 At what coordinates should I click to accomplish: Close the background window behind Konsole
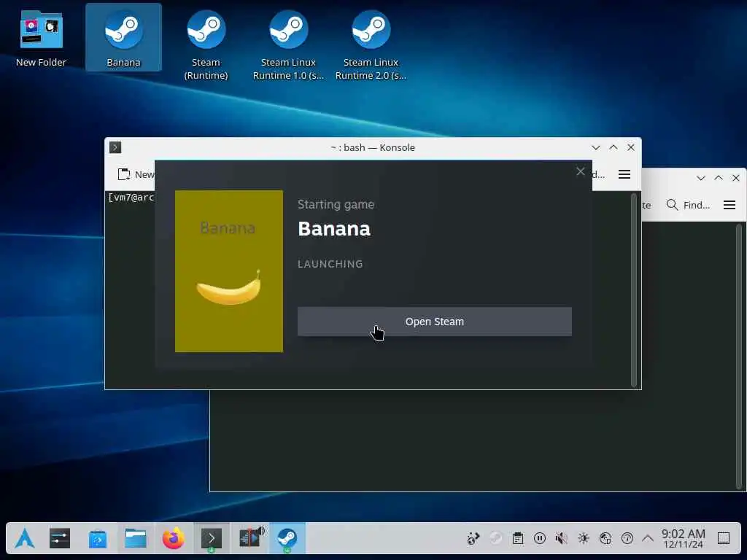click(736, 178)
